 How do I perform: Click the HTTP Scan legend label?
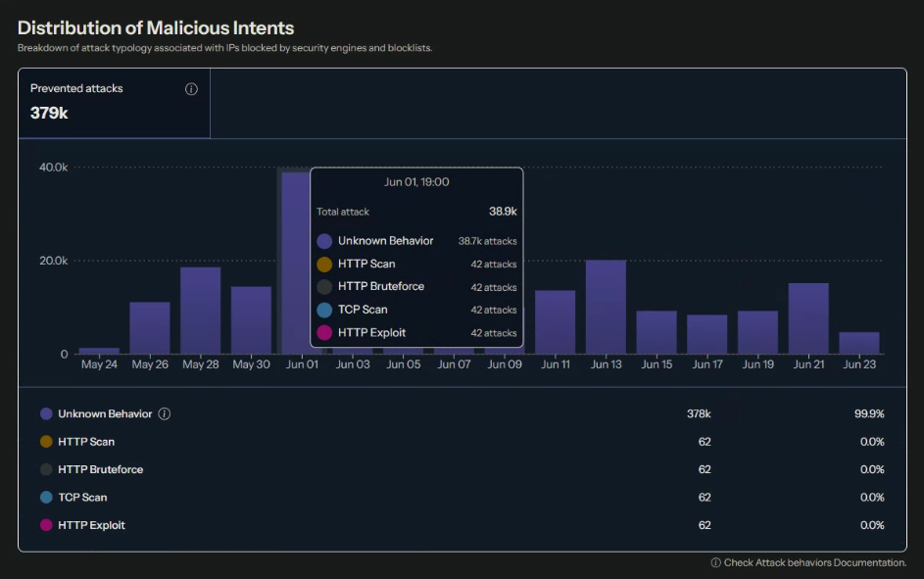(x=86, y=442)
